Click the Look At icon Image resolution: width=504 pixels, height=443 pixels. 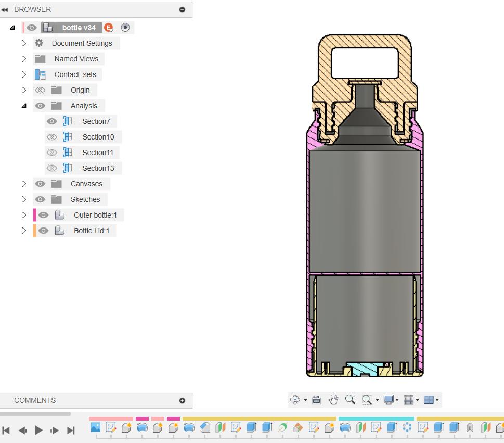coord(316,400)
